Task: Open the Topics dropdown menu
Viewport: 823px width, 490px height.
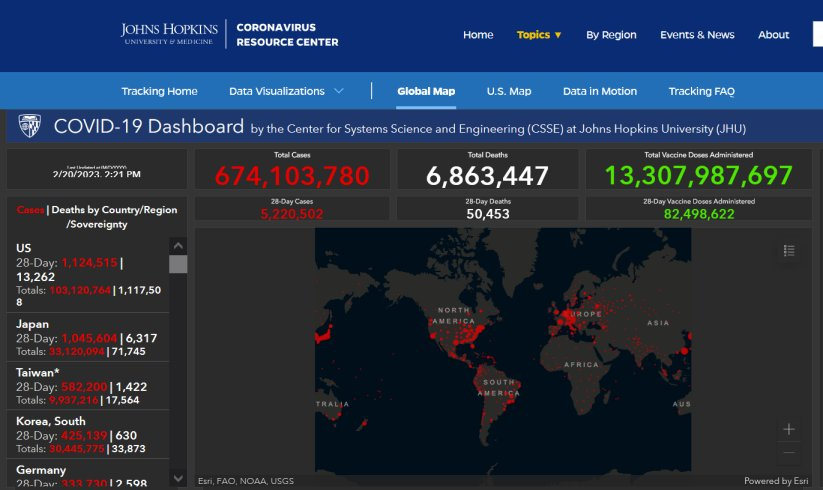Action: tap(539, 35)
